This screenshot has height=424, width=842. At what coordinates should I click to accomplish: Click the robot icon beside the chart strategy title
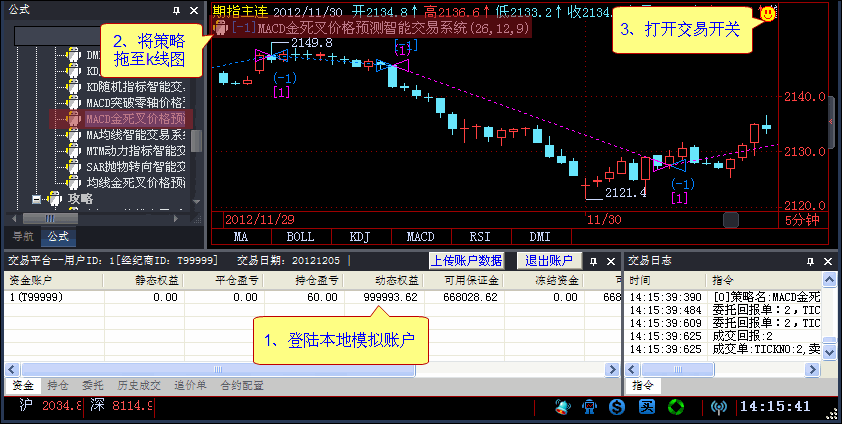pos(222,29)
